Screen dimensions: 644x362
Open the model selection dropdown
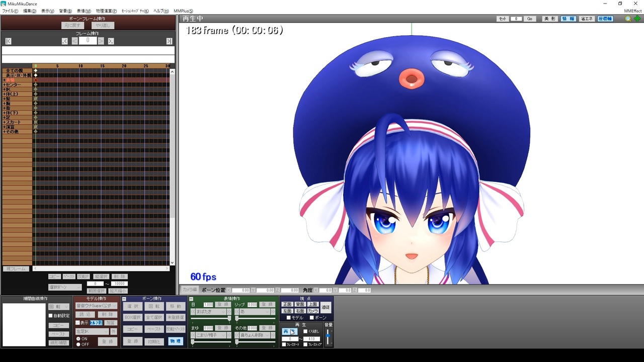[x=96, y=306]
